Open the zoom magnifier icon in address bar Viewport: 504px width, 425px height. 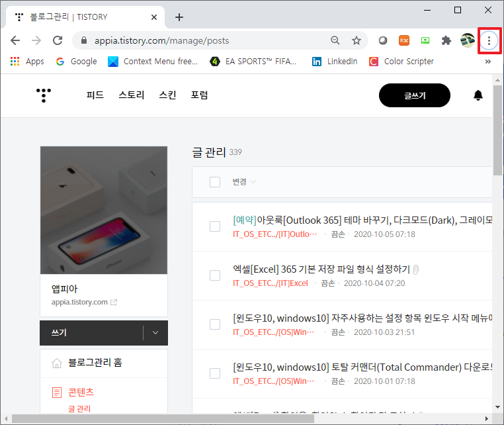coord(335,40)
